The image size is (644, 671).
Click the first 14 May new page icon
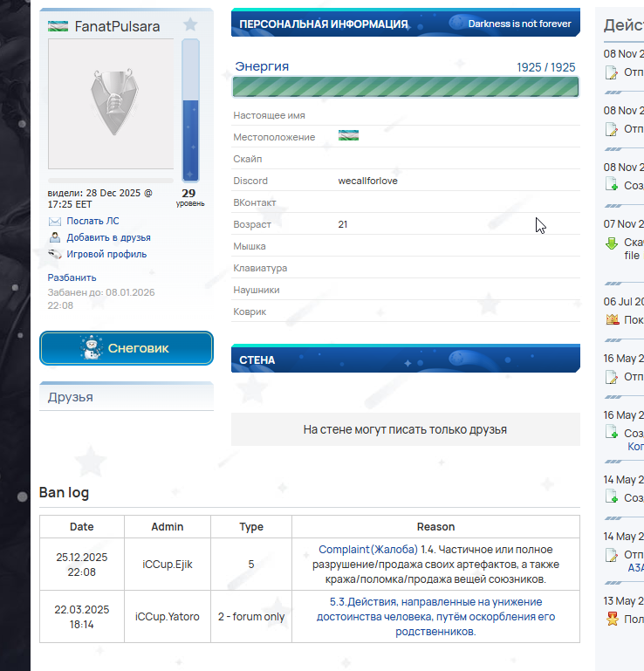click(612, 496)
